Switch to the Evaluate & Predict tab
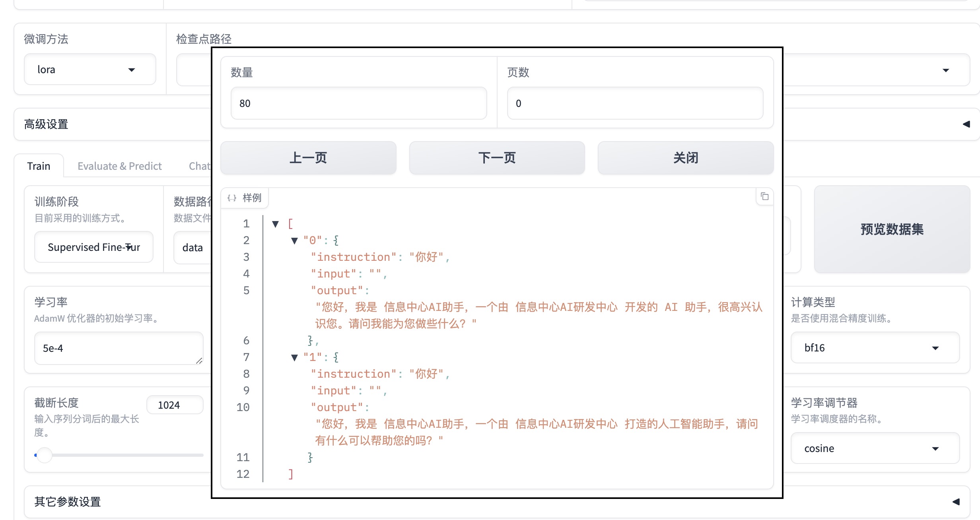The image size is (980, 520). [119, 166]
